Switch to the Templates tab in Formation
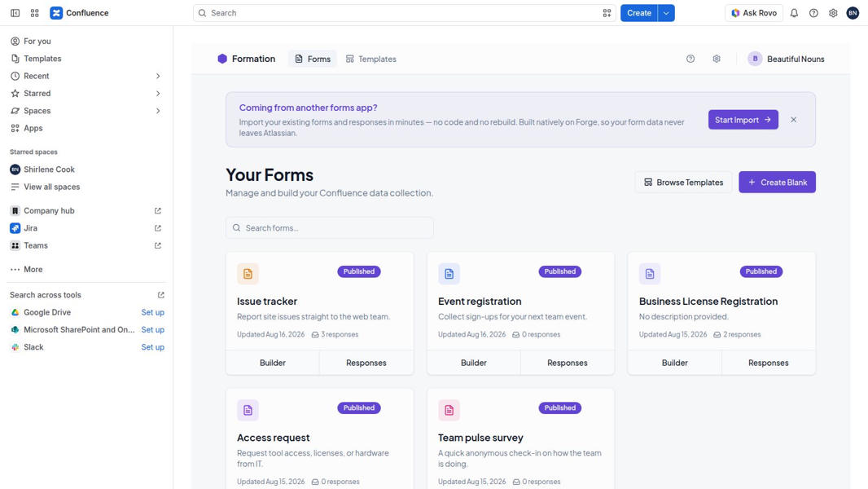Viewport: 868px width, 489px height. [370, 59]
